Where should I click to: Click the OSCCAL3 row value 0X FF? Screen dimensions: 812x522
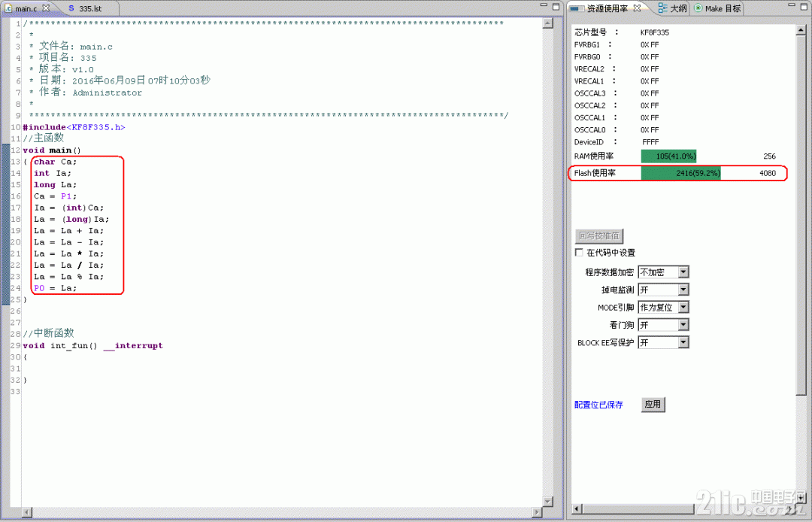650,93
